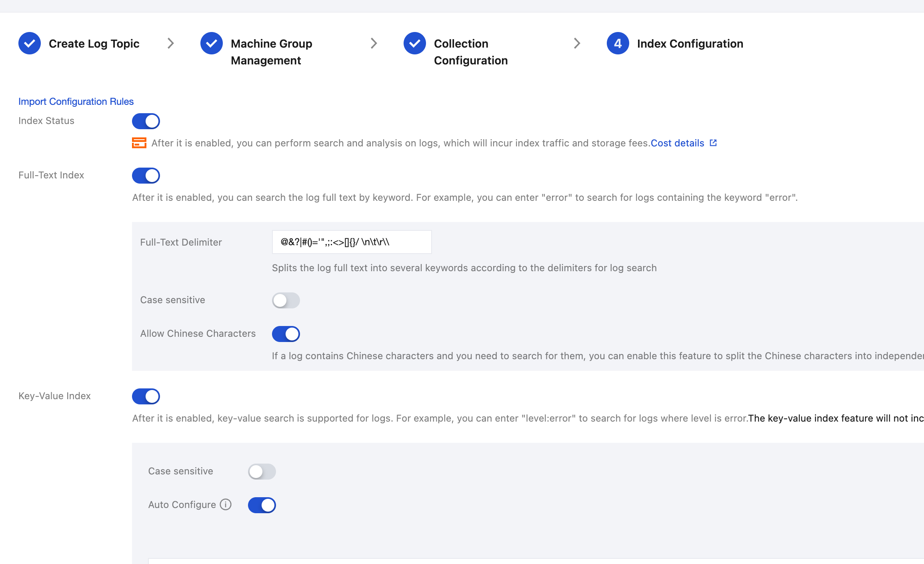The width and height of the screenshot is (924, 564).
Task: Enable Case sensitive under Full-Text Delimiter
Action: pos(286,300)
